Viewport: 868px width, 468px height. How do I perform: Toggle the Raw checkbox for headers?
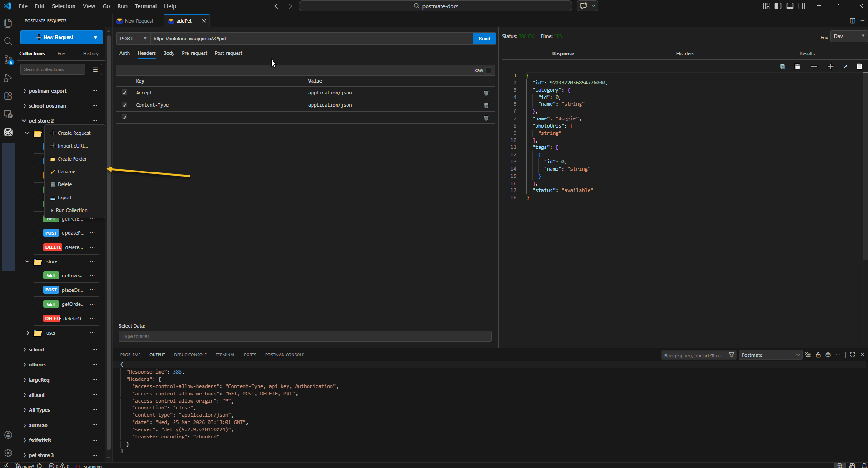click(487, 70)
